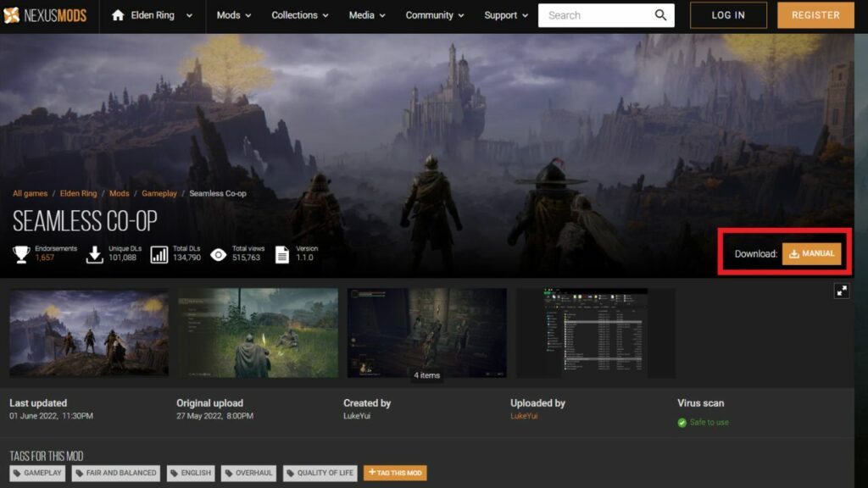Open the Mods dropdown menu

click(233, 15)
